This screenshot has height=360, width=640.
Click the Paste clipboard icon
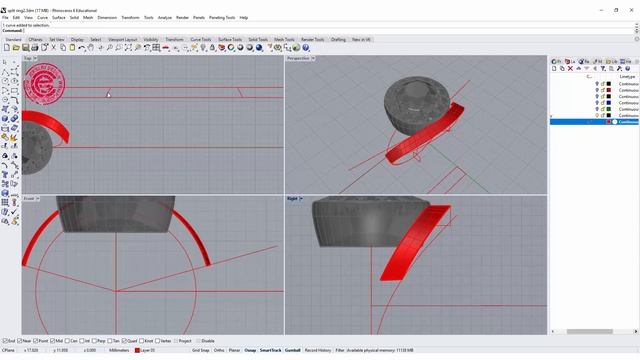[72, 48]
